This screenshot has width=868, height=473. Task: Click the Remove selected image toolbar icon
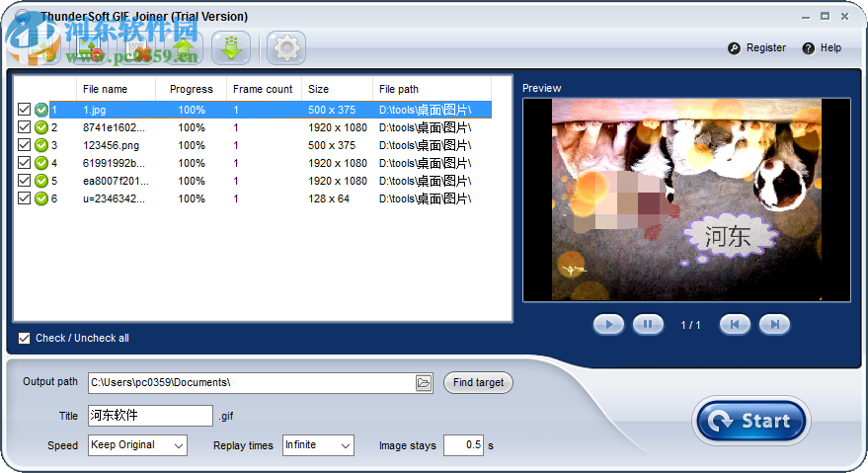(x=89, y=48)
